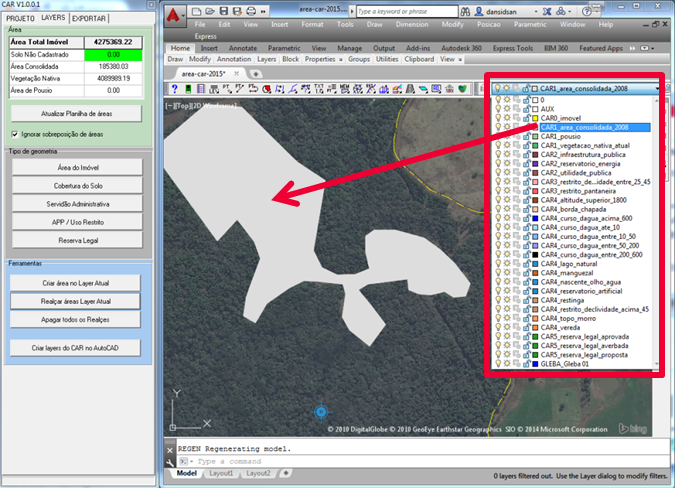Switch to the Annotate ribbon tab
Viewport: 675px width, 488px height.
click(243, 48)
